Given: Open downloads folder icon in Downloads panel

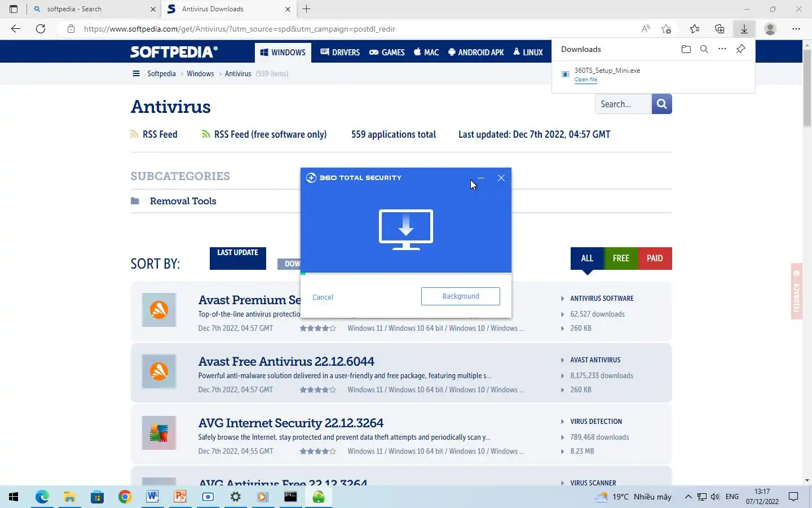Looking at the screenshot, I should [686, 49].
